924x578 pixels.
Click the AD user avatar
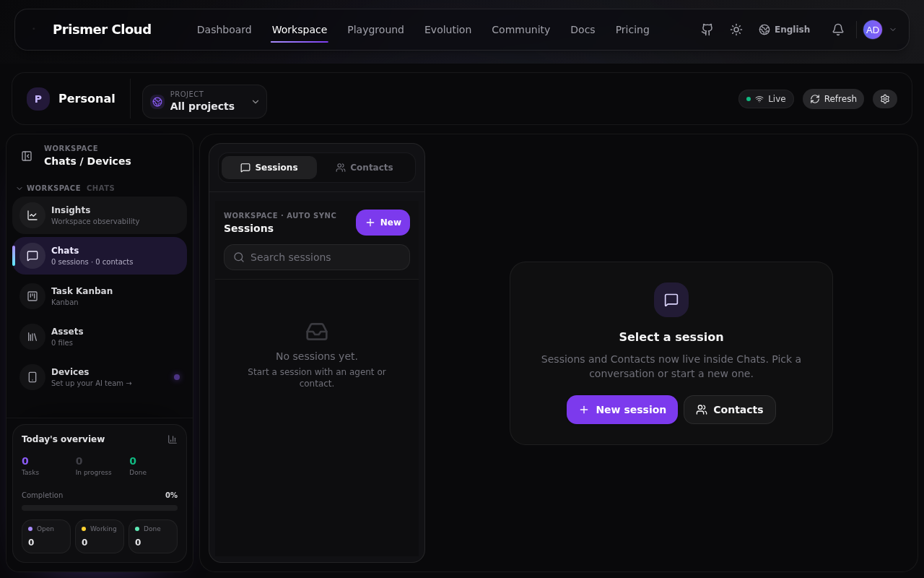point(872,30)
